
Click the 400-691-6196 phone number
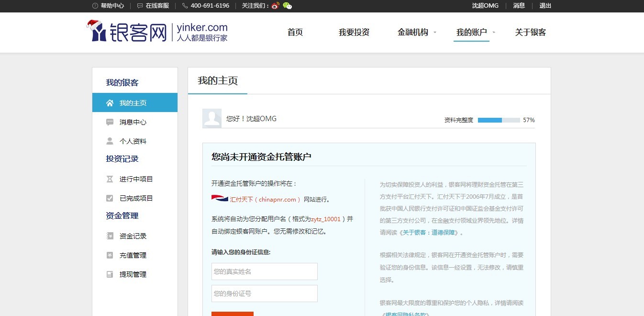(x=210, y=6)
